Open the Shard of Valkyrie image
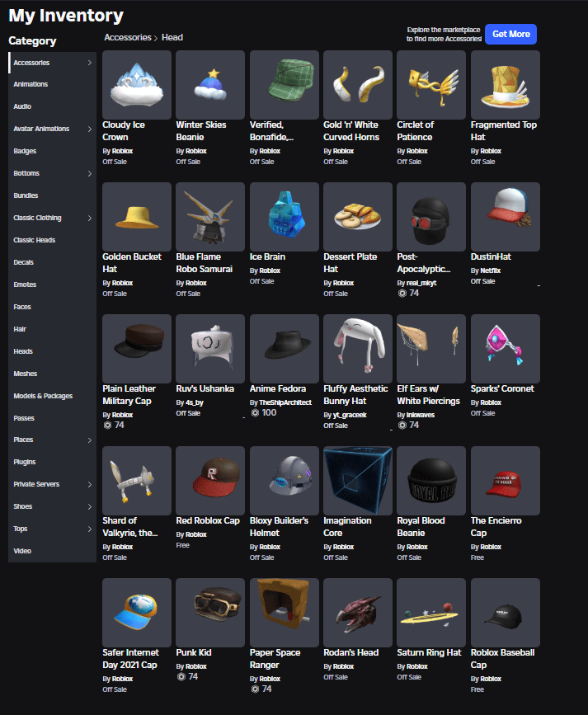Image resolution: width=588 pixels, height=715 pixels. pyautogui.click(x=137, y=481)
